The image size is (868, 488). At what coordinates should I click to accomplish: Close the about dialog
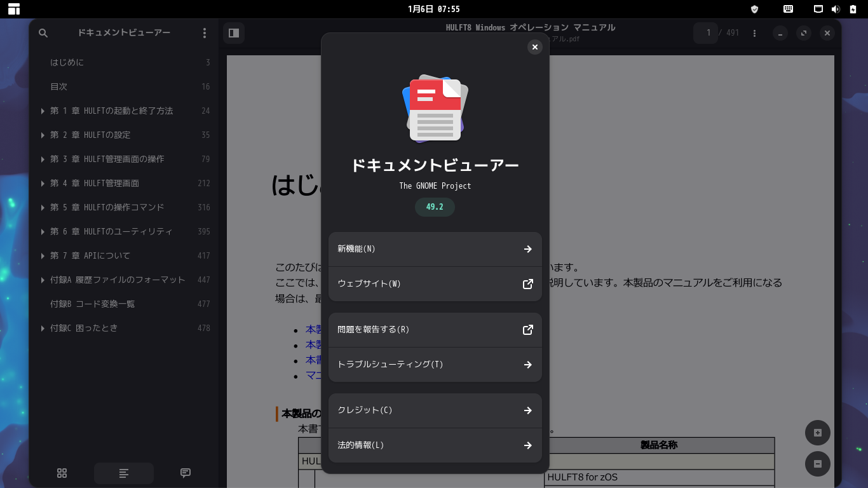click(535, 47)
